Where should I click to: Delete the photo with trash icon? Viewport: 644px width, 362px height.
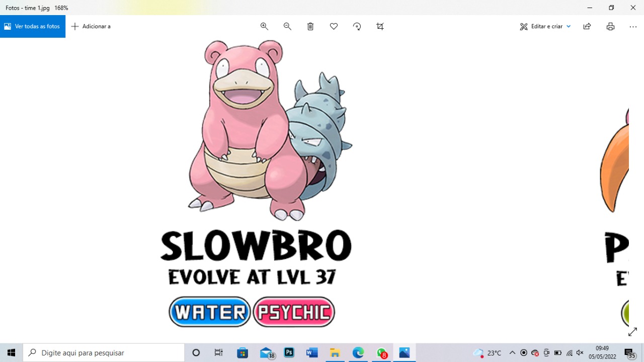[310, 26]
